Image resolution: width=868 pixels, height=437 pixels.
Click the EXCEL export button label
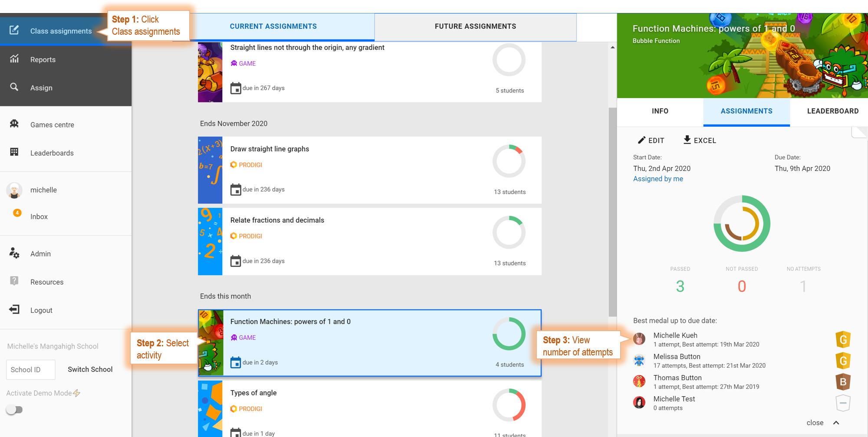(x=705, y=141)
